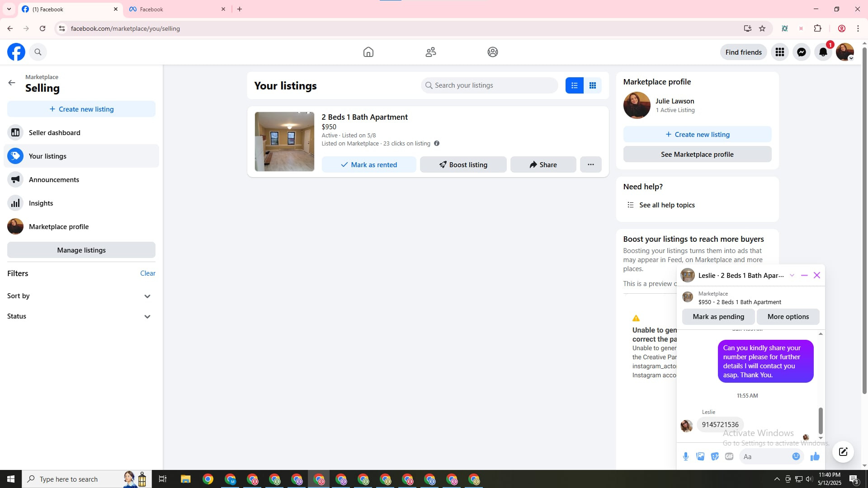Switch to the second Facebook tab
This screenshot has height=488, width=868.
(177, 9)
